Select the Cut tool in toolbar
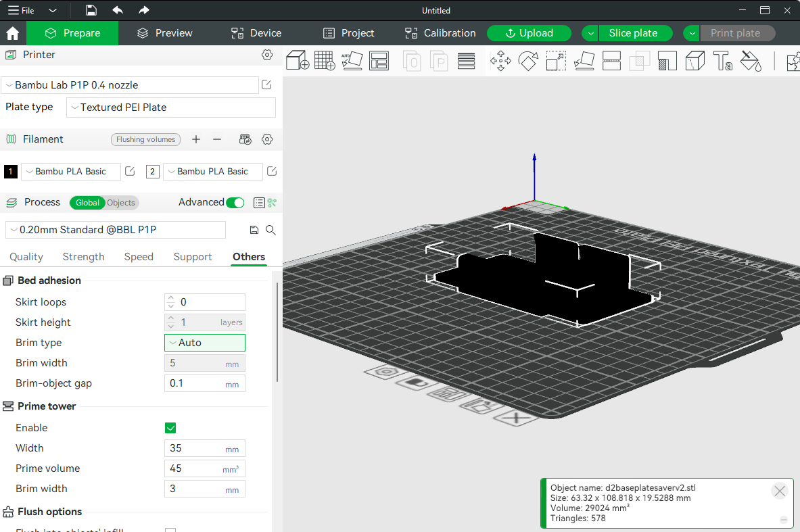This screenshot has width=800, height=532. (611, 61)
